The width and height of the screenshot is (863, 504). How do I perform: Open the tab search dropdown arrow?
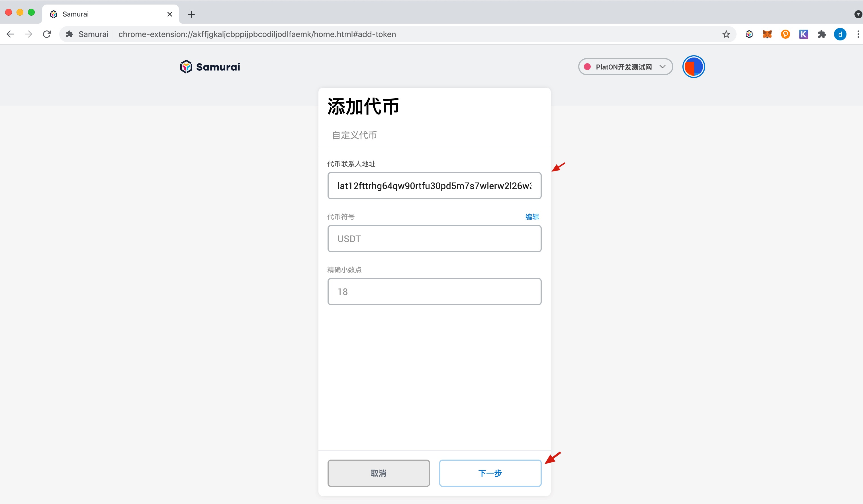coord(858,14)
